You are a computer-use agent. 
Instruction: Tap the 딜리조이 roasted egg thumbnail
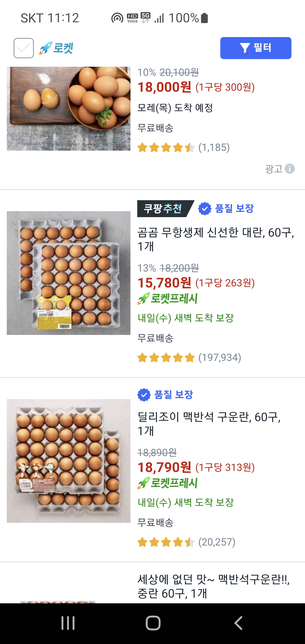pos(68,461)
